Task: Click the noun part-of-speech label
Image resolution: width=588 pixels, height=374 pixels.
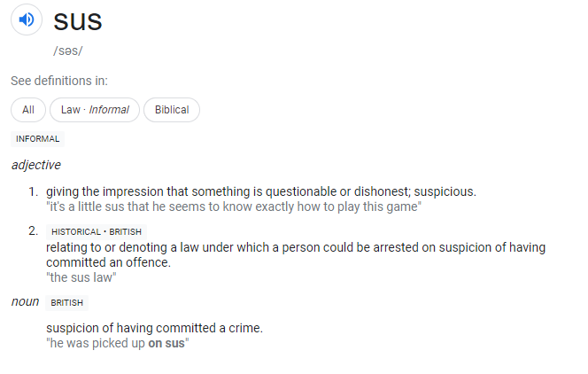Action: 25,301
